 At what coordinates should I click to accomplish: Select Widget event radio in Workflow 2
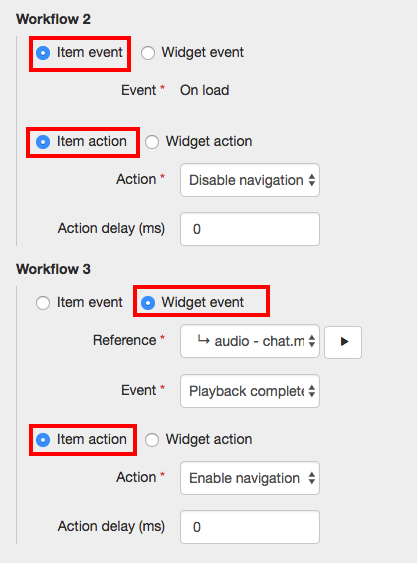148,53
